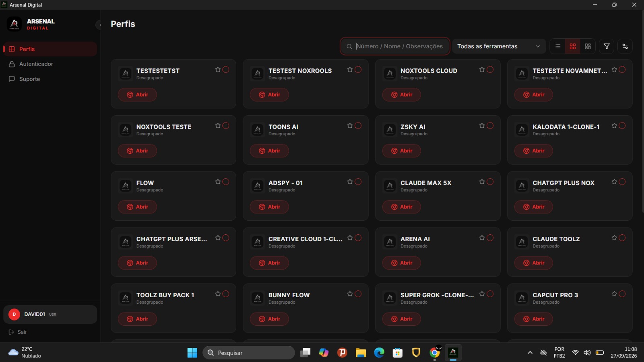Launch Microsoft Edge from taskbar
The height and width of the screenshot is (362, 644).
coord(379,353)
